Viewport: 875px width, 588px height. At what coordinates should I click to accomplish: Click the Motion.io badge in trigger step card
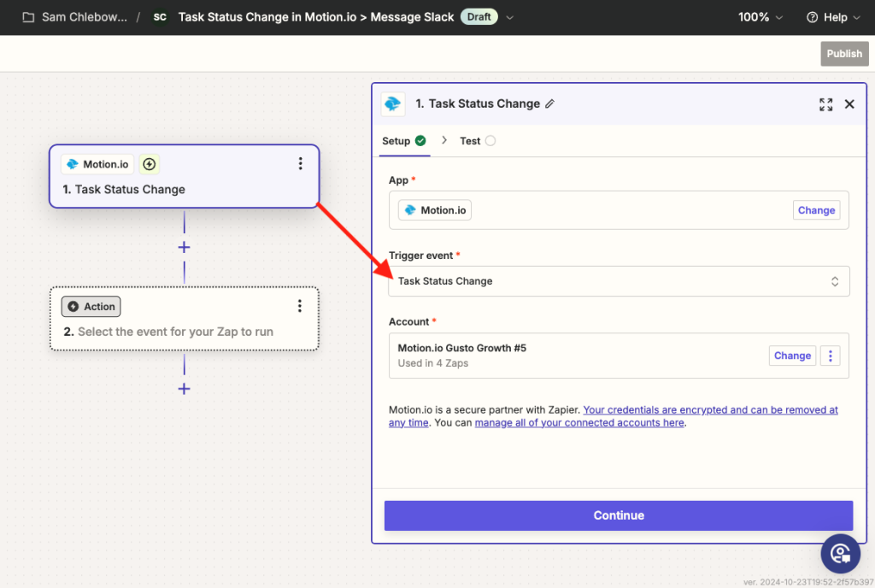click(x=97, y=164)
